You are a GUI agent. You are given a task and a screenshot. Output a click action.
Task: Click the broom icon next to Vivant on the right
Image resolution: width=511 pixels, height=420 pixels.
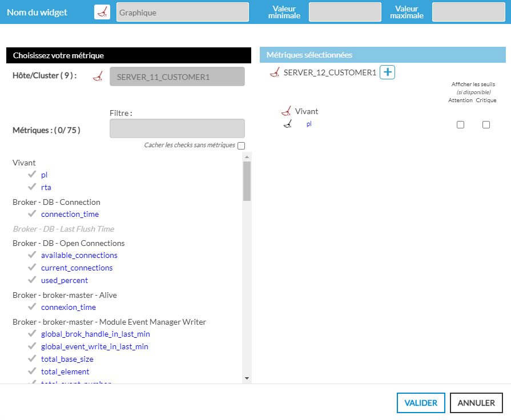click(287, 111)
